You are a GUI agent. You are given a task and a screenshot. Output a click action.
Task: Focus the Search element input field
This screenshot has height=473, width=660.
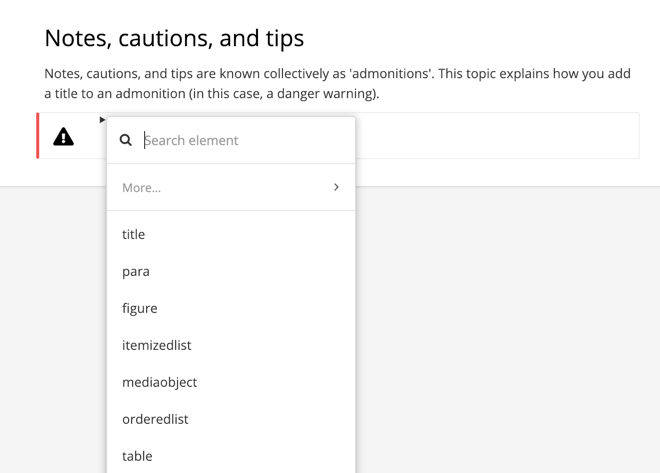click(x=240, y=140)
